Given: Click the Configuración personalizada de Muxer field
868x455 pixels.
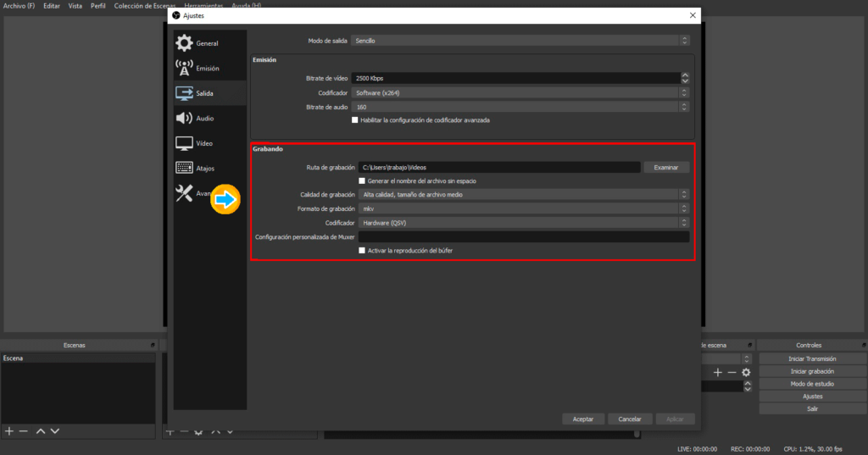Looking at the screenshot, I should (523, 237).
